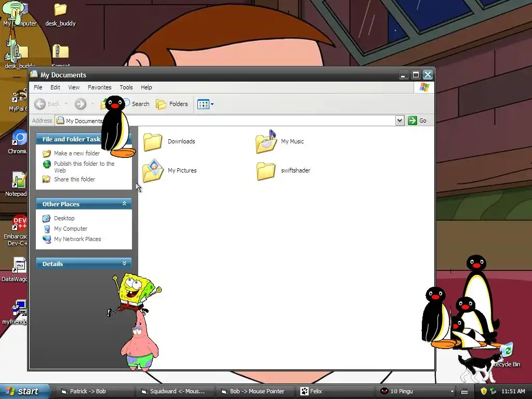The height and width of the screenshot is (399, 532).
Task: Click the Back arrow button
Action: point(40,104)
